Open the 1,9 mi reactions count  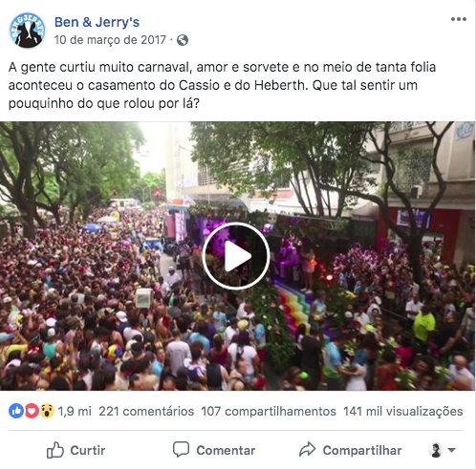[75, 412]
